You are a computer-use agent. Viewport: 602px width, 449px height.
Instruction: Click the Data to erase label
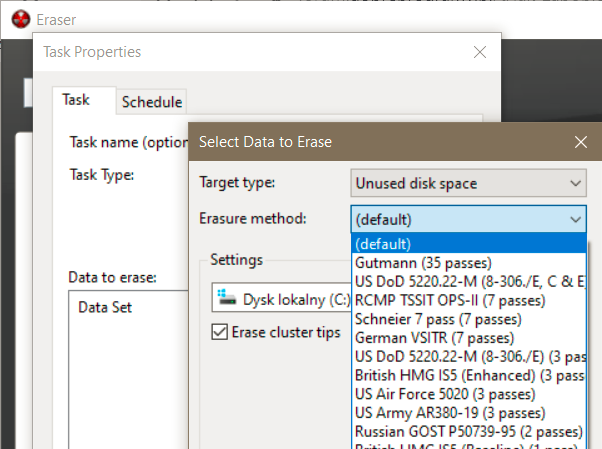click(x=112, y=277)
